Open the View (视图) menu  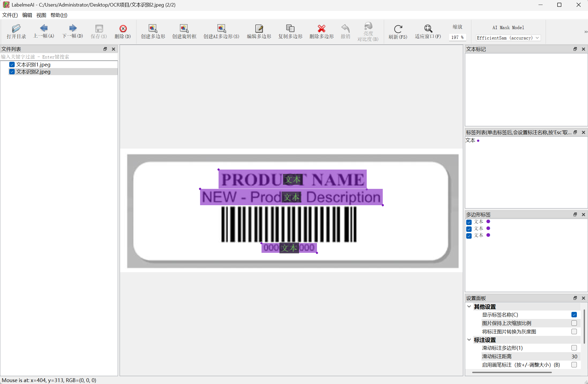41,15
